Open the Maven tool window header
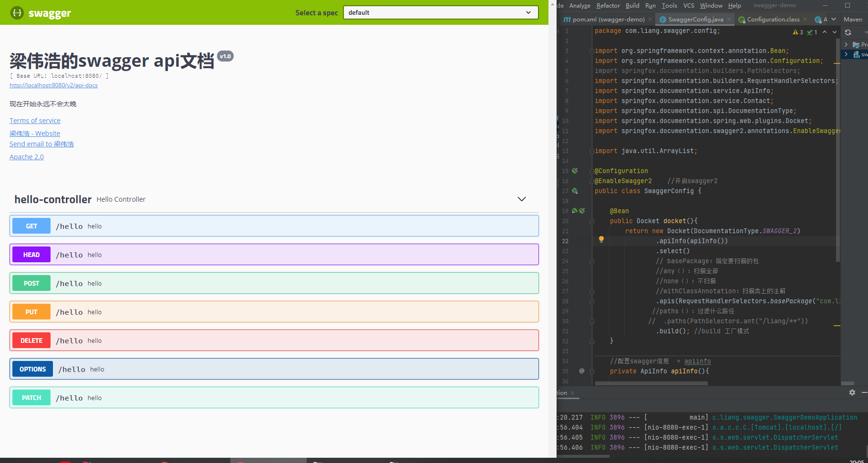Viewport: 868px width, 463px height. 853,20
